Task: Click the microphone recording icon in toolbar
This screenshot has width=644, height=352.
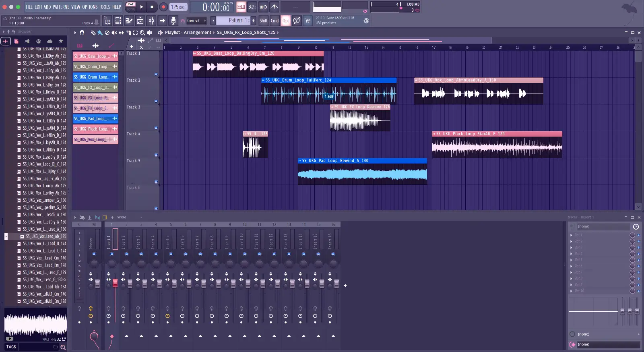Action: 173,21
